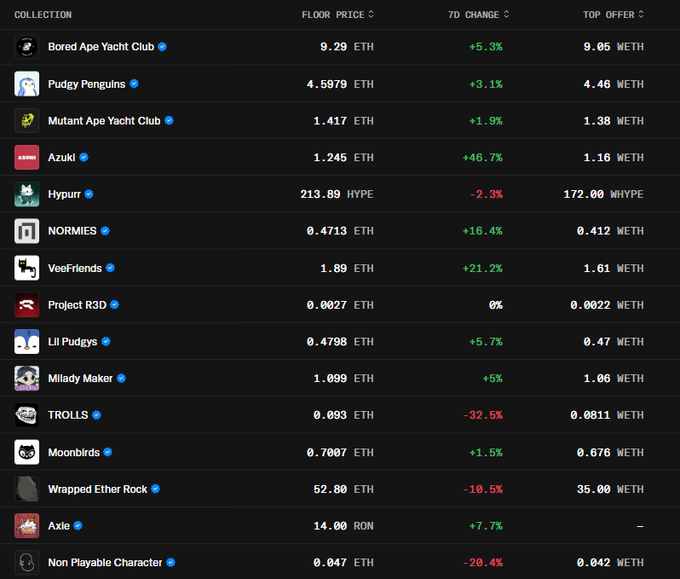Viewport: 680px width, 579px height.
Task: Click the Lil Pudgys penguin avatar
Action: click(26, 342)
